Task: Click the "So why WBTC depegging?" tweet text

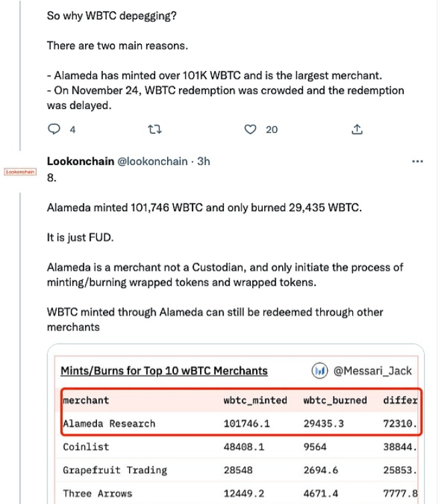Action: coord(112,15)
